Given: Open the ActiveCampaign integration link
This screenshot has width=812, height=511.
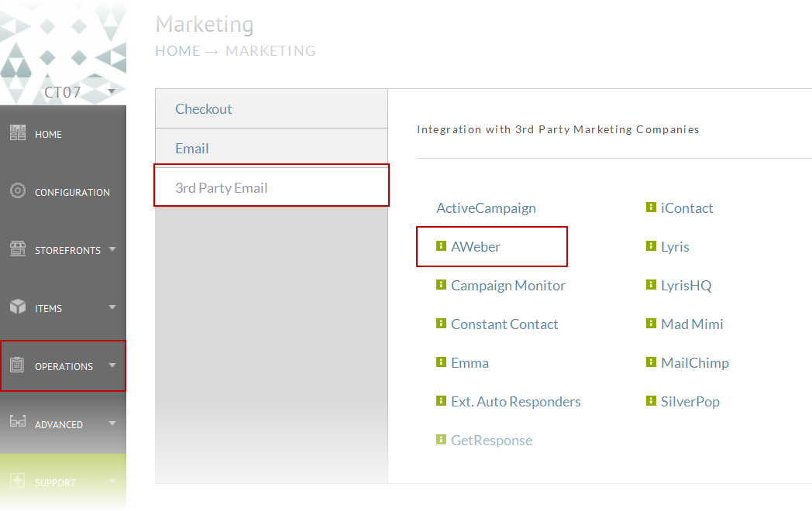Looking at the screenshot, I should pos(486,208).
